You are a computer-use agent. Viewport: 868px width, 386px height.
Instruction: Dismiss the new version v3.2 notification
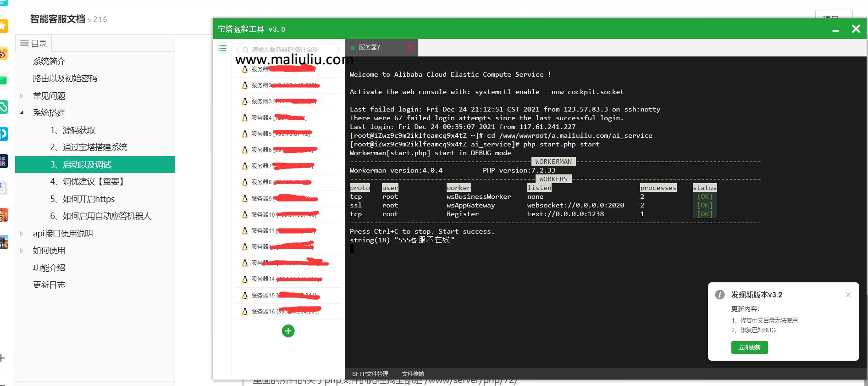(x=848, y=295)
